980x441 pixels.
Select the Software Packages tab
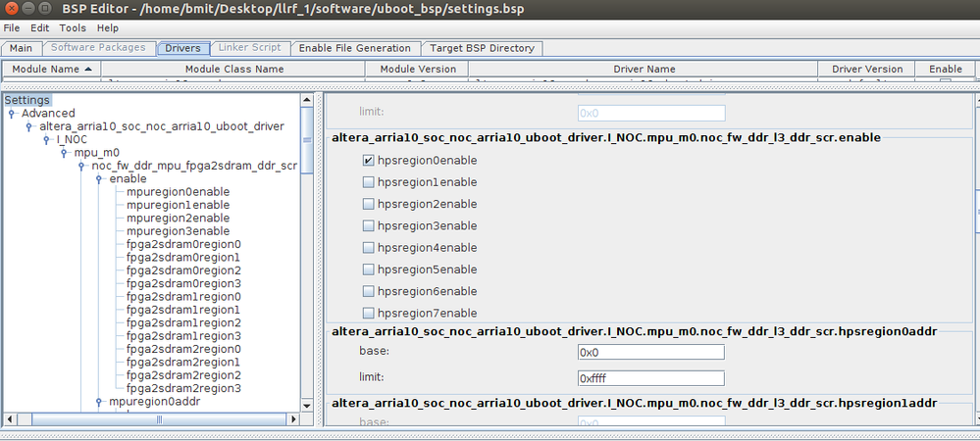coord(98,47)
